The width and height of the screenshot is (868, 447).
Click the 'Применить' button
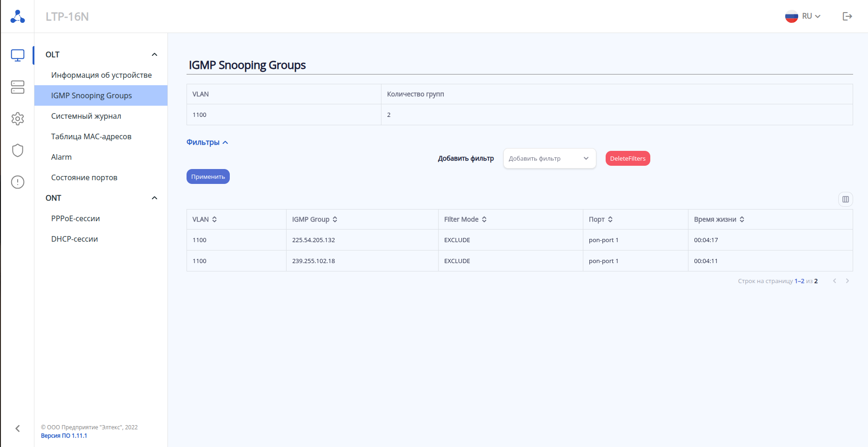coord(208,176)
